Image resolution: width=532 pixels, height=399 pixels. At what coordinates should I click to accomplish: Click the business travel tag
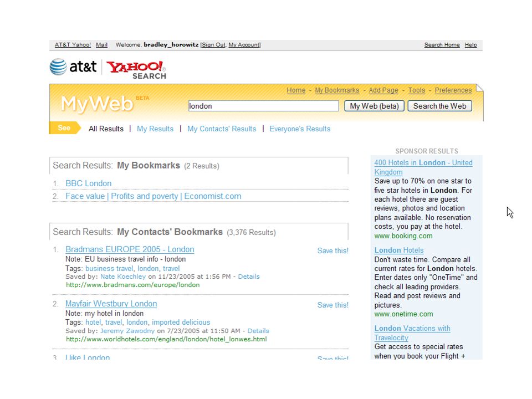click(x=109, y=268)
